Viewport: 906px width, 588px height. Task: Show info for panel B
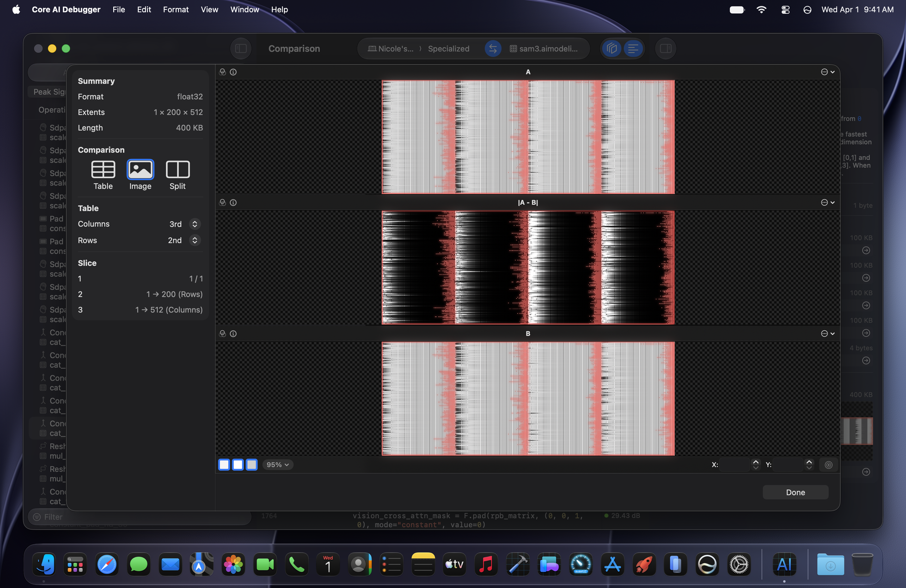tap(233, 333)
